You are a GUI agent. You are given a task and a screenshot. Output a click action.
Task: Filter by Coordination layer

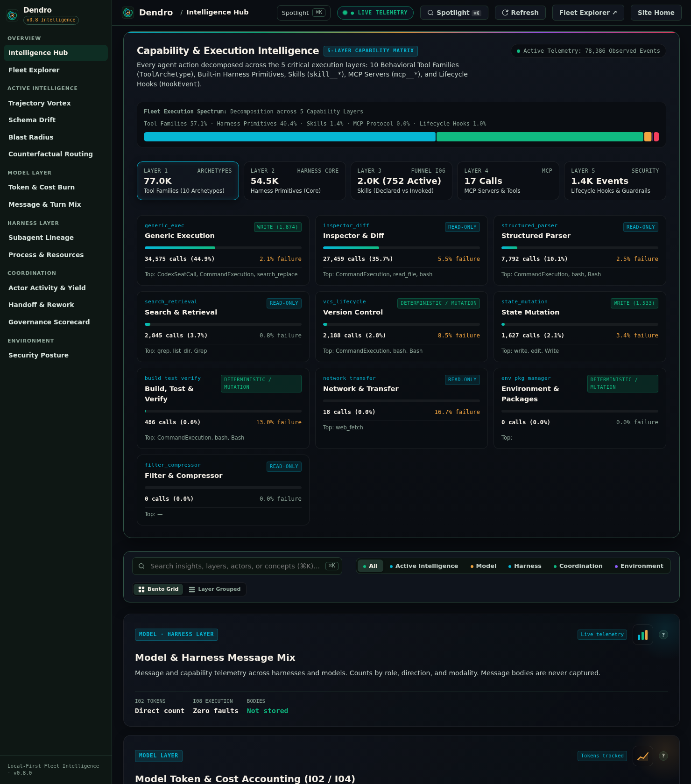coord(578,566)
